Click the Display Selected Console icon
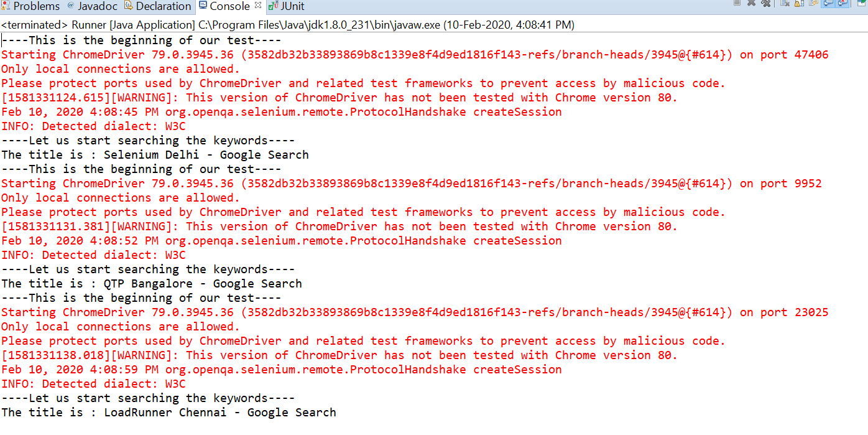This screenshot has height=435, width=868. (862, 6)
